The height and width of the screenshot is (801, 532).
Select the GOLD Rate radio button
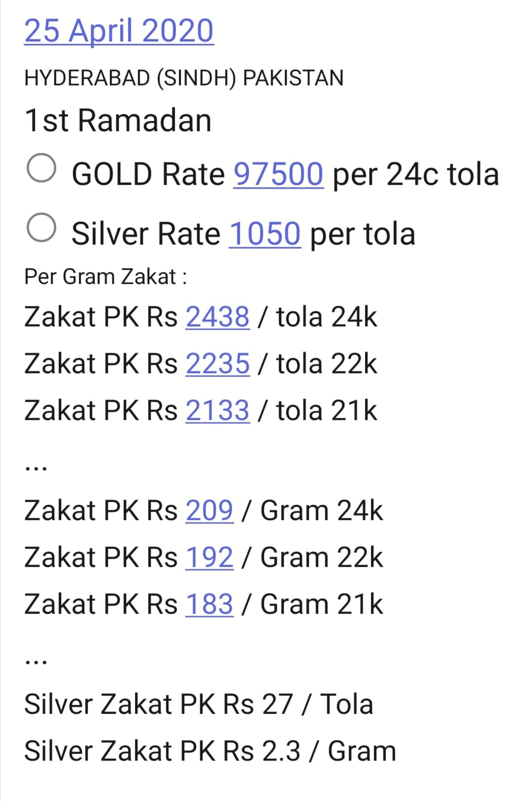click(x=41, y=168)
